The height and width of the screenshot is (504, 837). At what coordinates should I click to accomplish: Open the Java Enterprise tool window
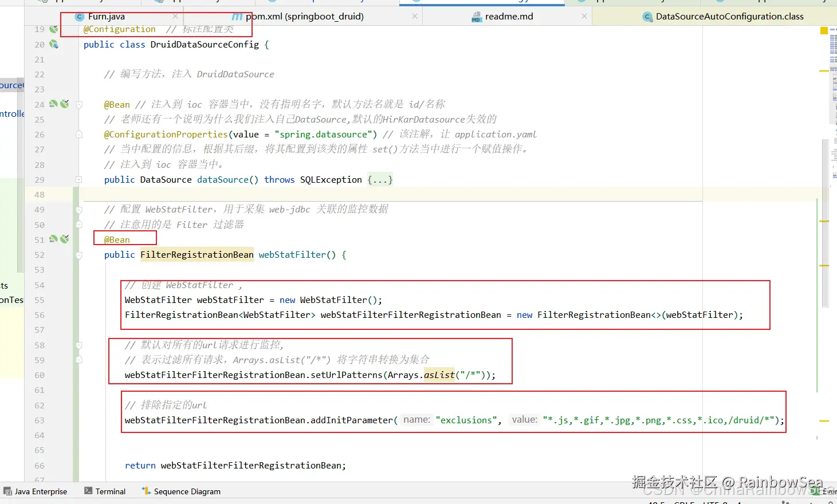(x=36, y=491)
